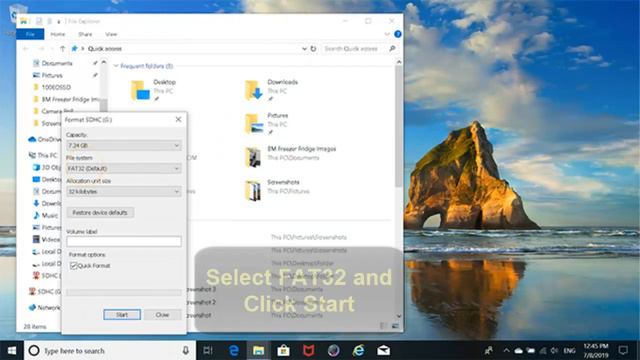Click the Refresh icon
Screen dimensions: 640x360
313,49
